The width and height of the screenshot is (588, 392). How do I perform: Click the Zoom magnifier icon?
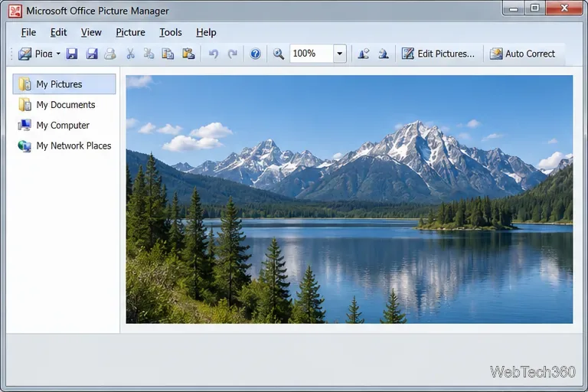click(278, 54)
